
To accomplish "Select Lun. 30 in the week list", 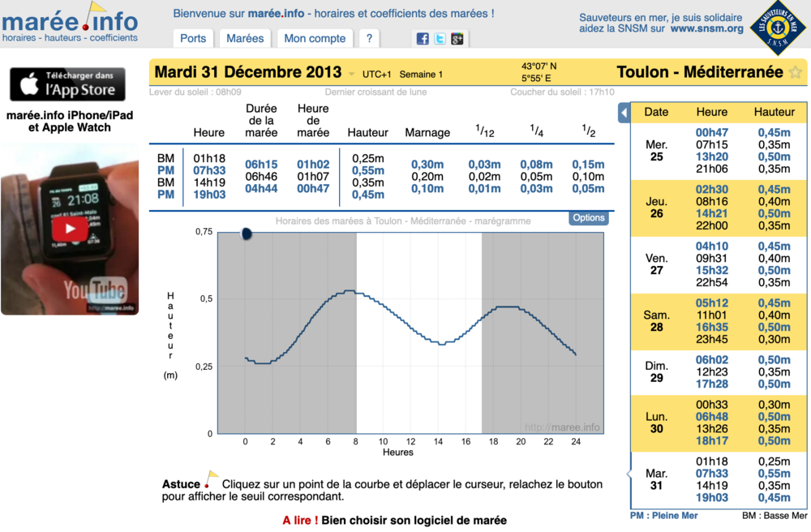I will pos(656,423).
